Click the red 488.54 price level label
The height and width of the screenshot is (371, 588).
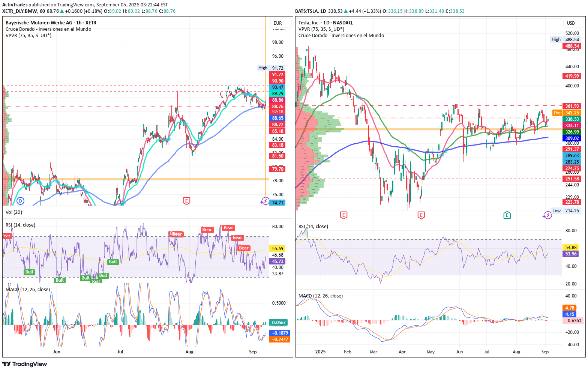point(572,46)
